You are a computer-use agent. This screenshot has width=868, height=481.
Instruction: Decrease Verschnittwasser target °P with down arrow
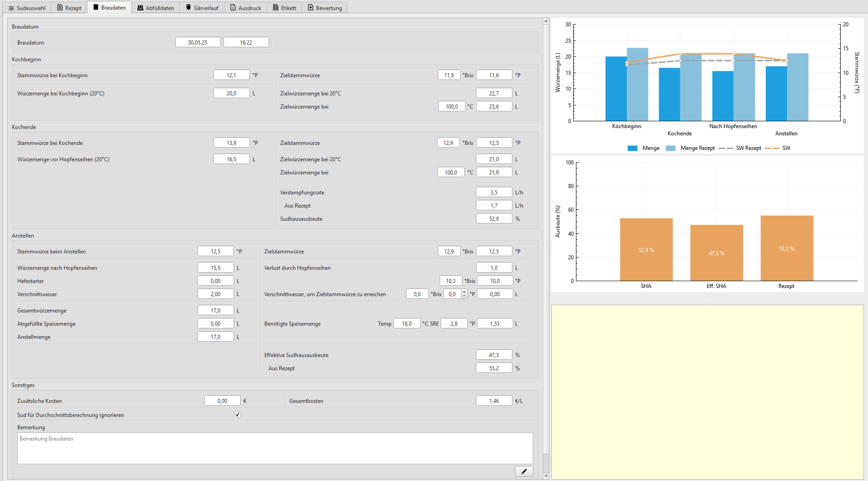[464, 296]
